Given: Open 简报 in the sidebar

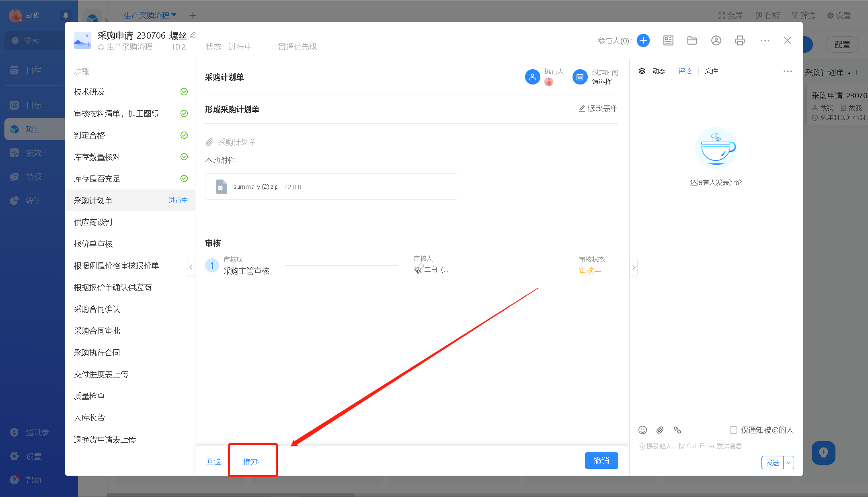Looking at the screenshot, I should pyautogui.click(x=33, y=177).
